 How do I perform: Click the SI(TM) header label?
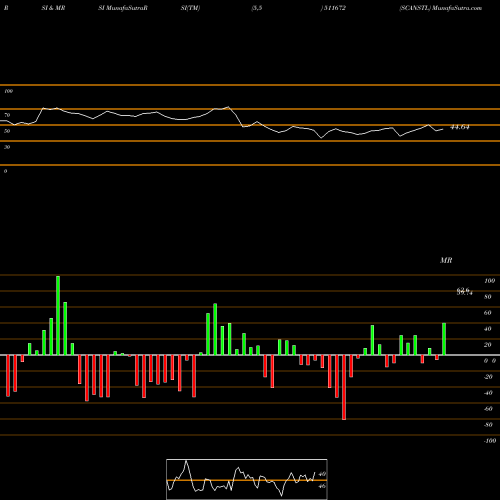(x=190, y=8)
